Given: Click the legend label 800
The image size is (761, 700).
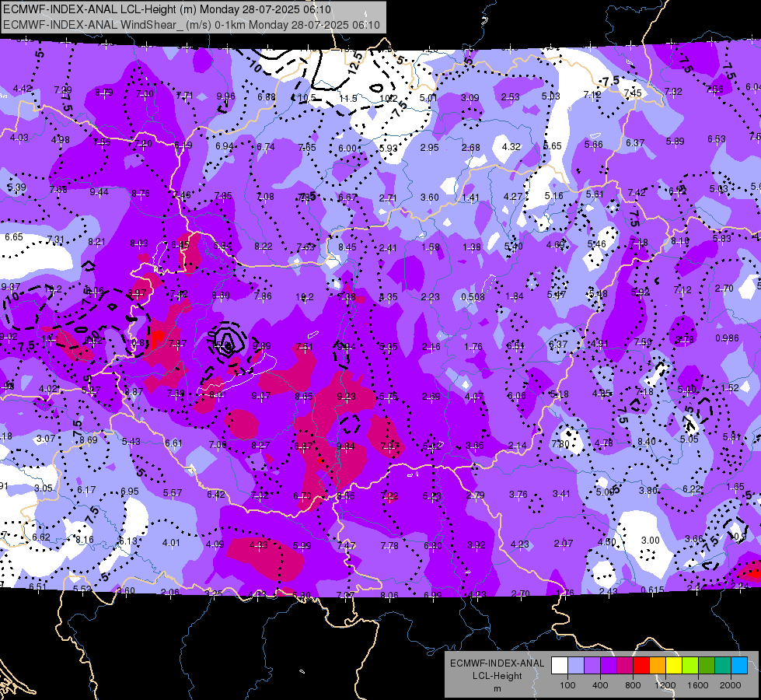Looking at the screenshot, I should click(633, 685).
